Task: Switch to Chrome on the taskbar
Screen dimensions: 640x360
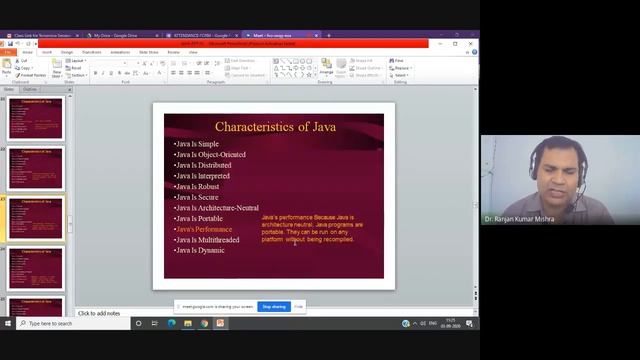Action: tap(204, 323)
